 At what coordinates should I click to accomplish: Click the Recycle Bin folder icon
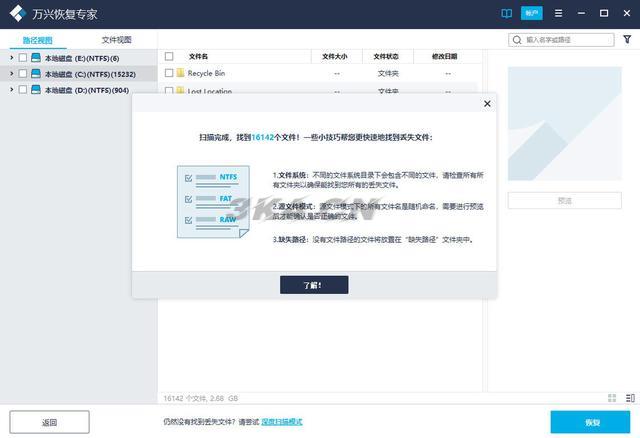(x=180, y=73)
